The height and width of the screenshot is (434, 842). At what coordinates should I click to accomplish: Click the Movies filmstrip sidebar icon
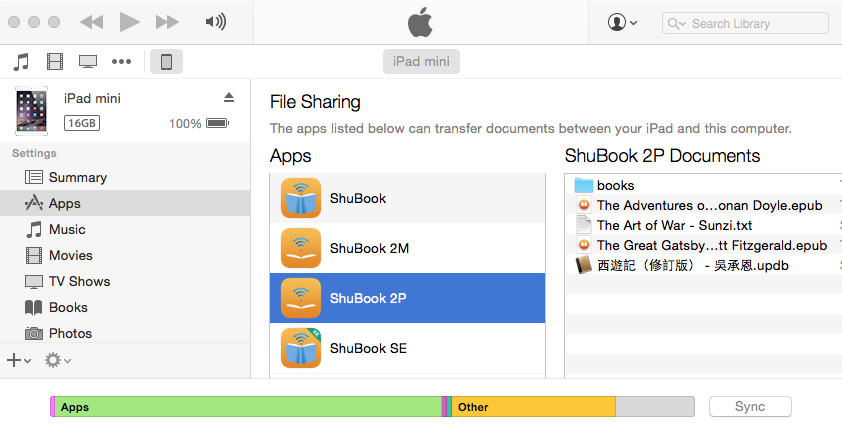click(x=34, y=255)
